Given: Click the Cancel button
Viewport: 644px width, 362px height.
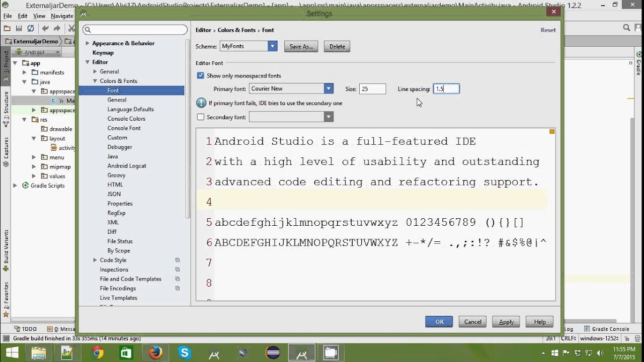Looking at the screenshot, I should point(472,322).
